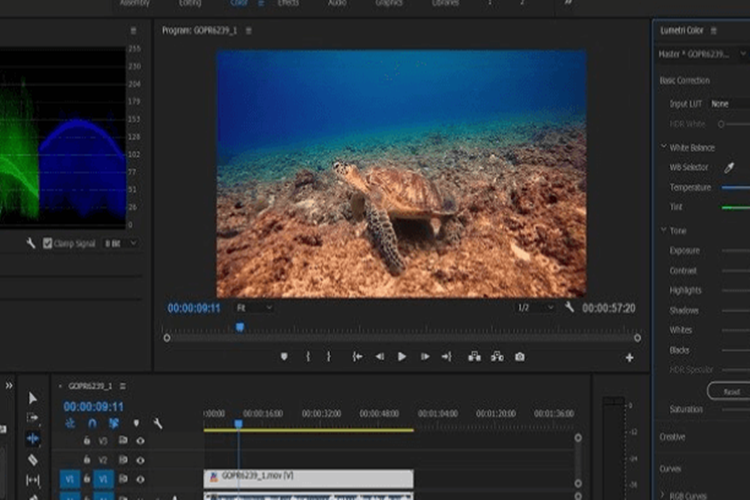This screenshot has height=500, width=750.
Task: Add marker in program monitor
Action: (284, 357)
